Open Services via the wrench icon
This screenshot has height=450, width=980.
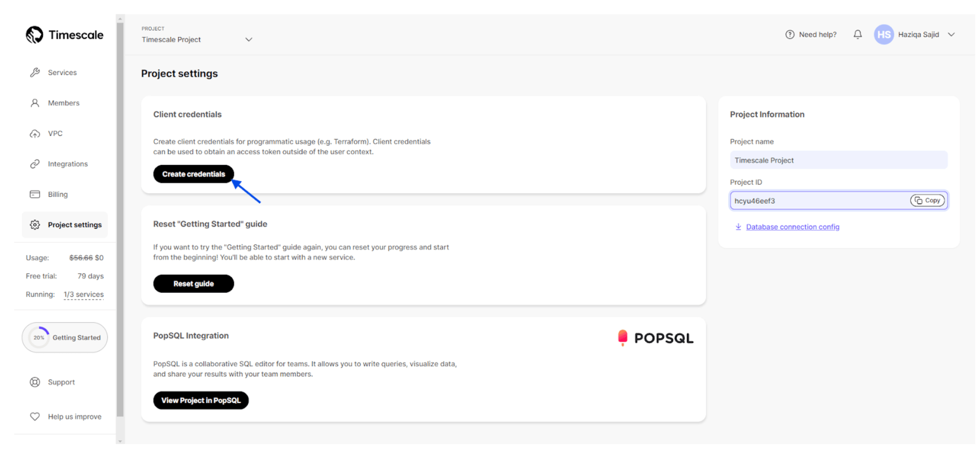tap(35, 73)
